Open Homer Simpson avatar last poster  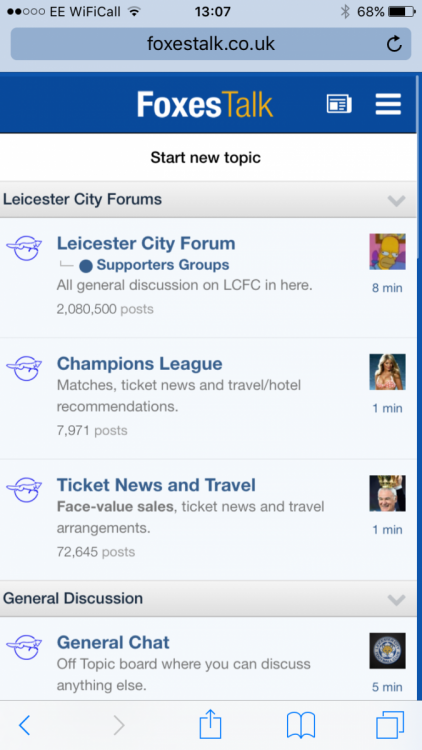(x=388, y=252)
